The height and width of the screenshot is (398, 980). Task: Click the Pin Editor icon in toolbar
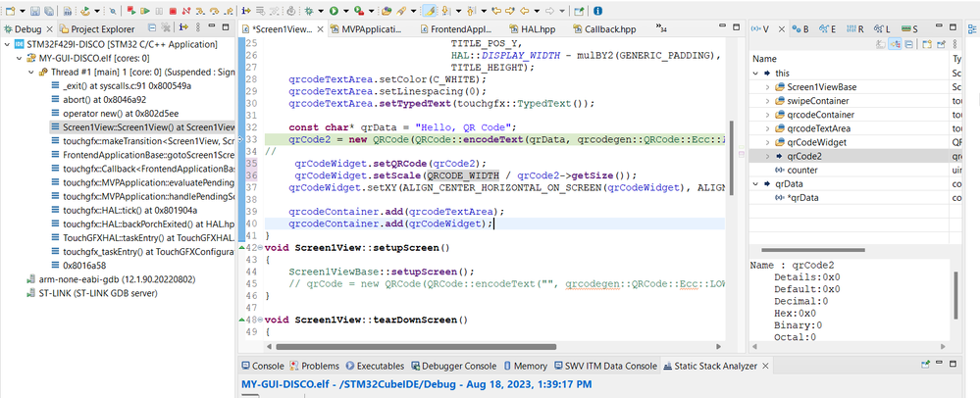(x=579, y=11)
